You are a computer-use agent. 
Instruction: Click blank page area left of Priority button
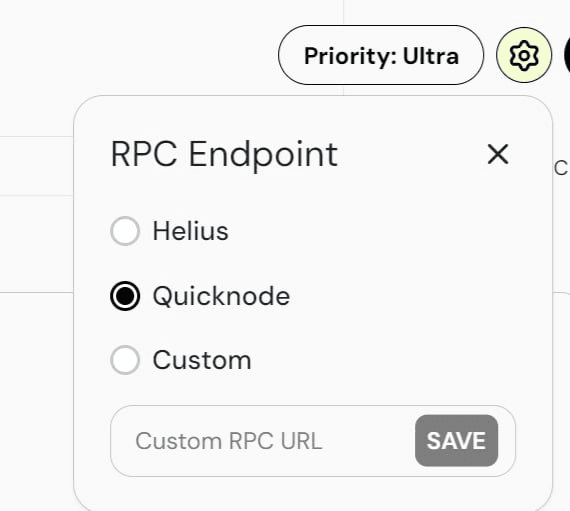[x=145, y=55]
